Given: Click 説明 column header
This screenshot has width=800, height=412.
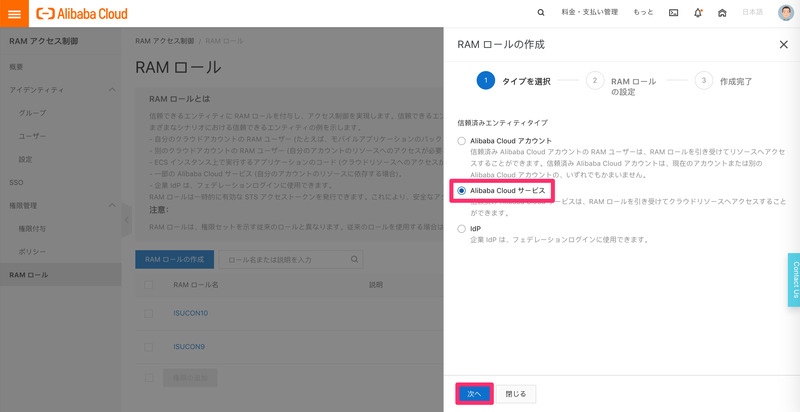Looking at the screenshot, I should (376, 285).
